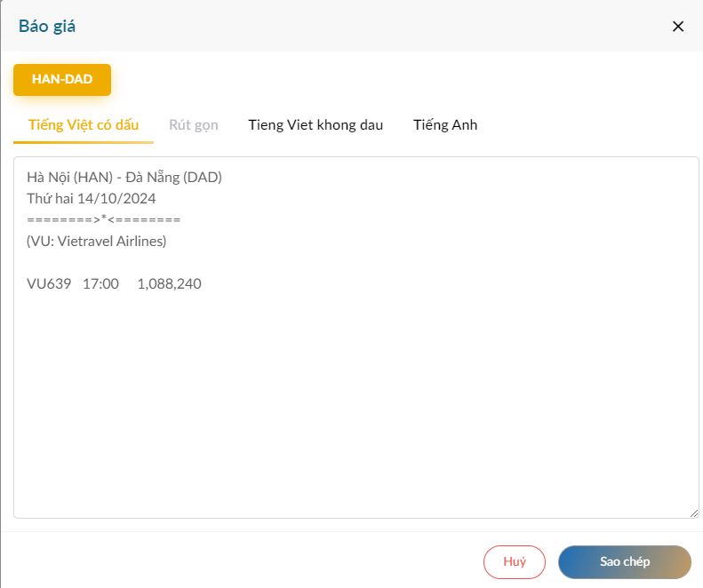The height and width of the screenshot is (588, 703).
Task: Switch to Tiếng Việt có dấu tab
Action: pos(84,124)
